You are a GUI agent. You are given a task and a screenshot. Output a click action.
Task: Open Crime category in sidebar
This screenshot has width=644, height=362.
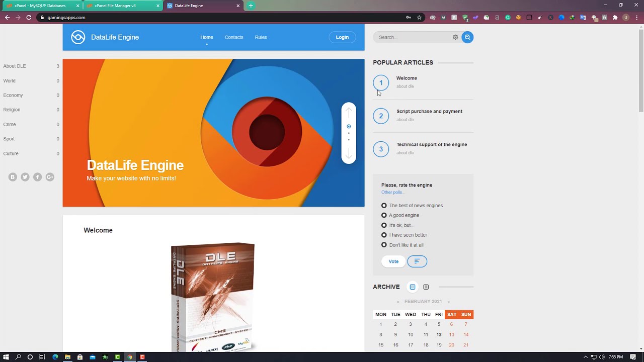pos(10,124)
